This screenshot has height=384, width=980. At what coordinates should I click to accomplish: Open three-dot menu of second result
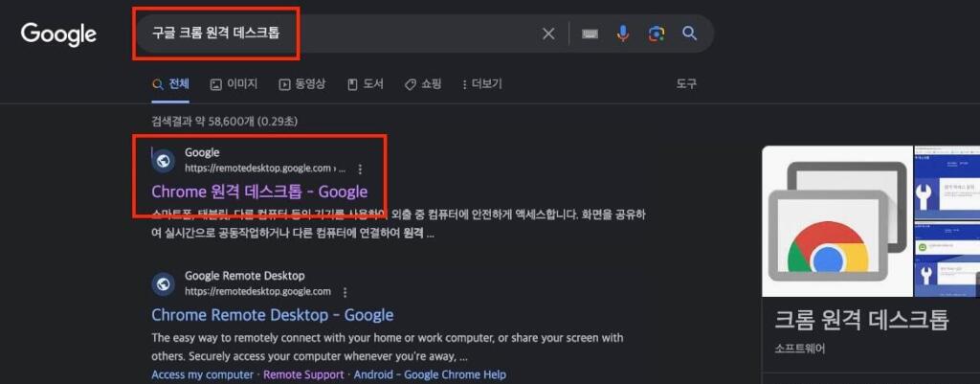[345, 292]
